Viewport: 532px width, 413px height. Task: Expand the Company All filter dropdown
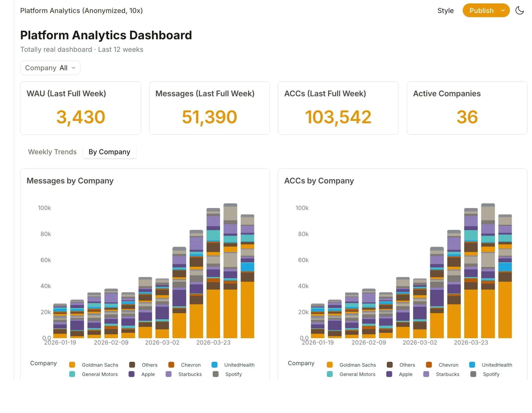pyautogui.click(x=50, y=68)
